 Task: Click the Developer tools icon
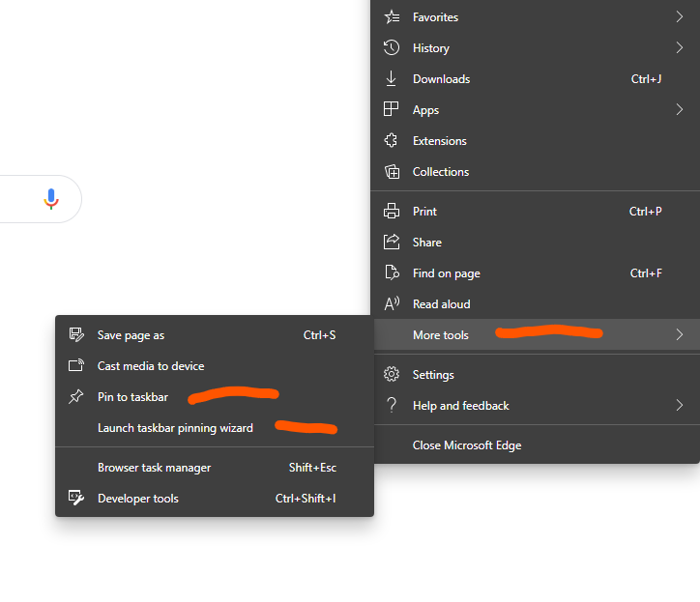click(x=76, y=498)
